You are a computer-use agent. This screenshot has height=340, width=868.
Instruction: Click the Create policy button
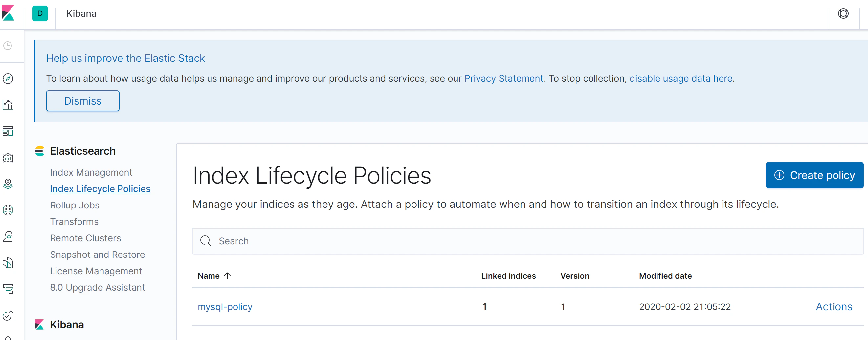tap(814, 175)
